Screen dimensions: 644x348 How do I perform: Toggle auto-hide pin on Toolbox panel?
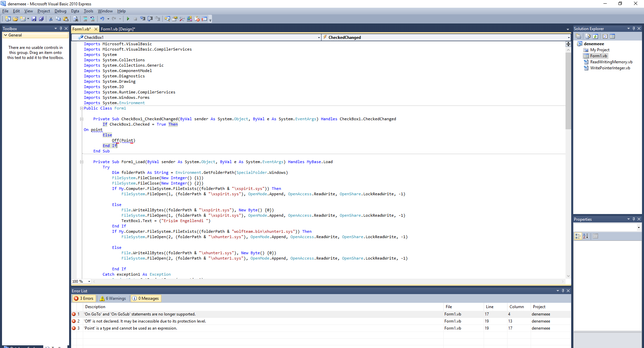pyautogui.click(x=61, y=28)
